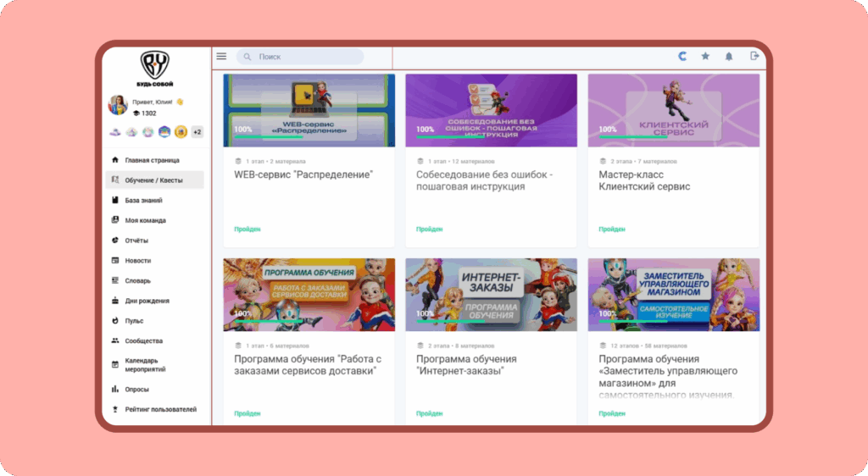Open favorites via the star icon
The image size is (868, 476).
[x=705, y=57]
